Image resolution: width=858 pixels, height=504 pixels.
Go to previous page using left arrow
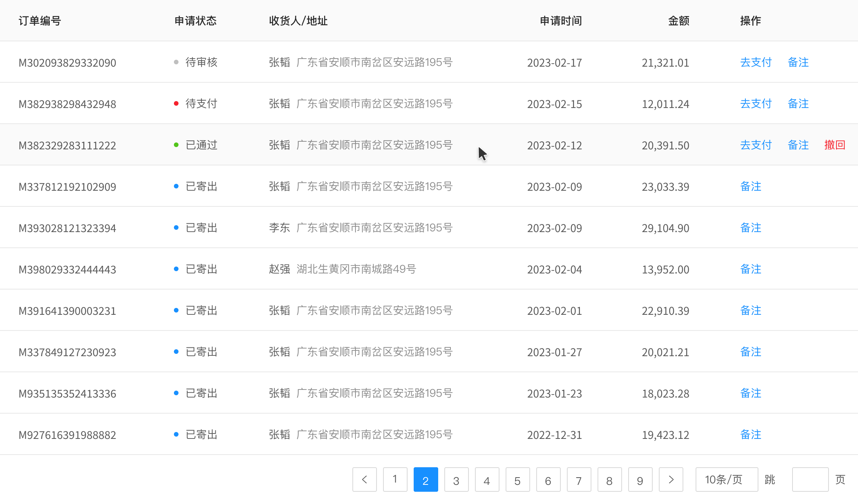pos(364,479)
